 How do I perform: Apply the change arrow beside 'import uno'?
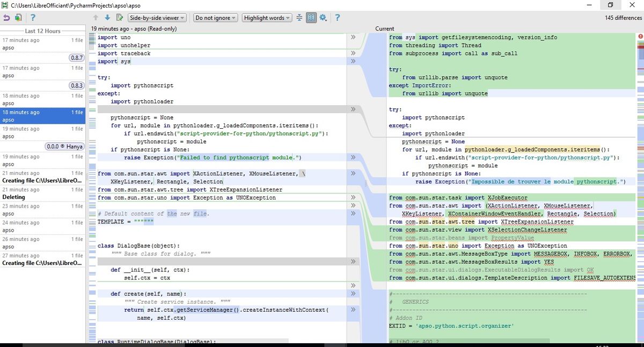(353, 38)
